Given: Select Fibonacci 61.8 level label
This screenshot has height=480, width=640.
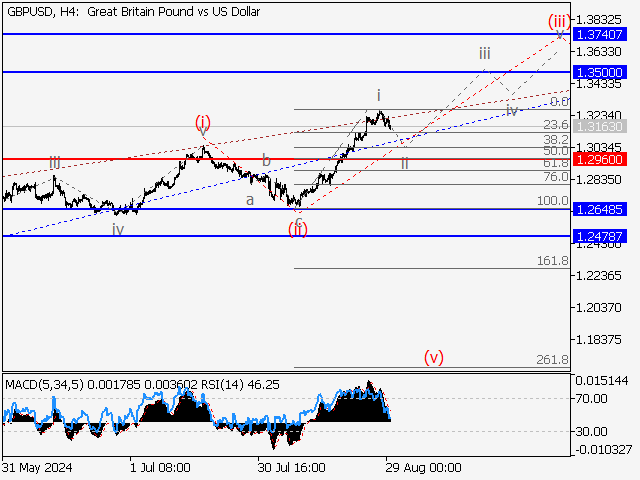Looking at the screenshot, I should tap(556, 163).
